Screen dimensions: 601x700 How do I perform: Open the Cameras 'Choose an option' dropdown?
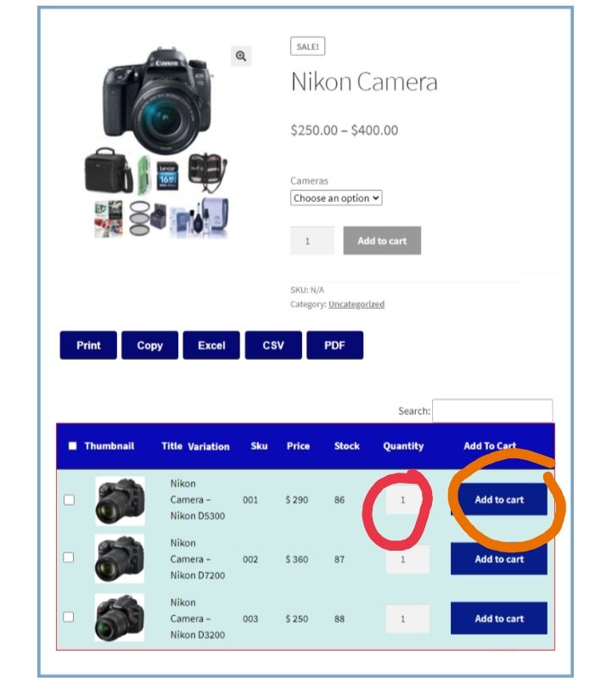tap(336, 198)
